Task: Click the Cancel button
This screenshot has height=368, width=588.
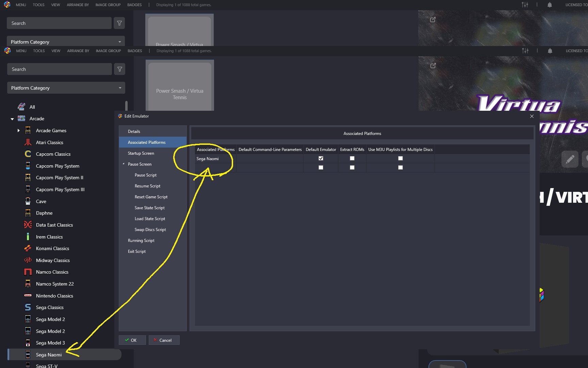Action: click(x=164, y=340)
